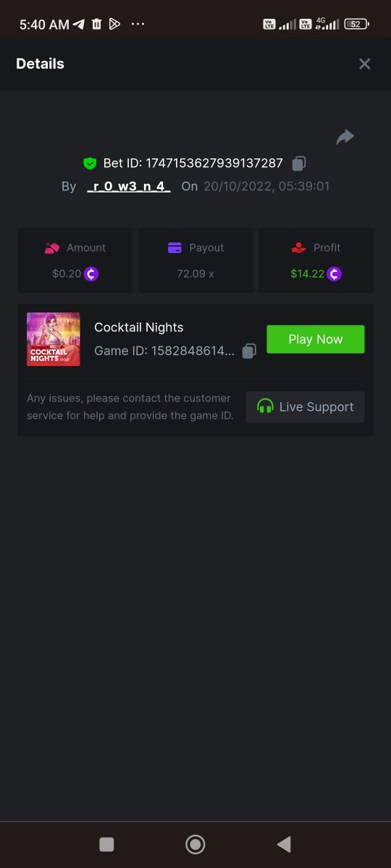Tap the Payout card icon
This screenshot has height=868, width=391.
pos(175,247)
